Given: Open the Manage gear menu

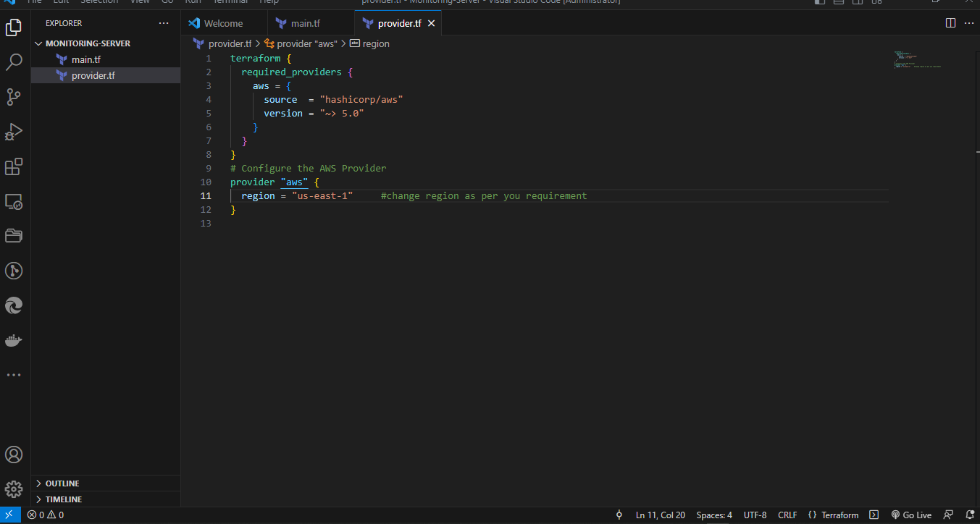Looking at the screenshot, I should (14, 489).
